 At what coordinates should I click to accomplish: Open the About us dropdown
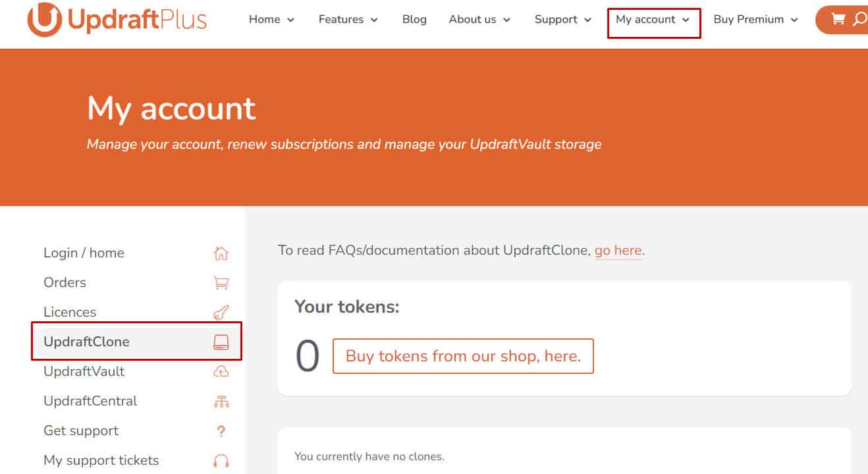(x=479, y=20)
